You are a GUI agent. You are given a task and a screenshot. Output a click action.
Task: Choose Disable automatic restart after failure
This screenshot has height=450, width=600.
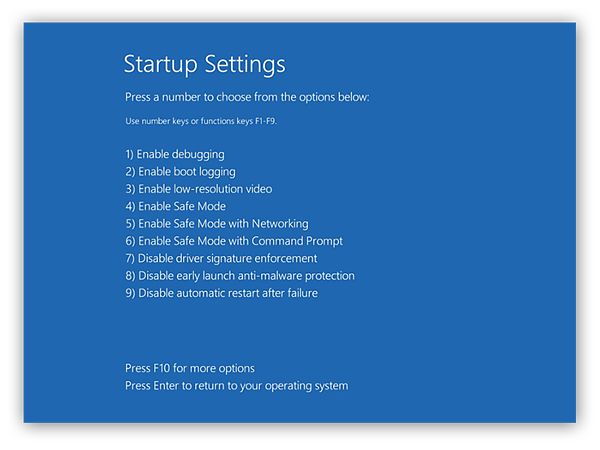(x=222, y=293)
